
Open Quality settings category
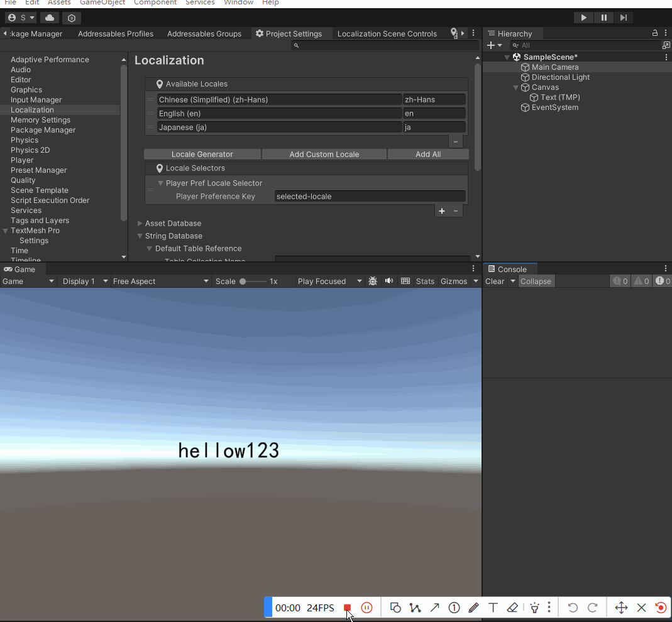(x=23, y=180)
